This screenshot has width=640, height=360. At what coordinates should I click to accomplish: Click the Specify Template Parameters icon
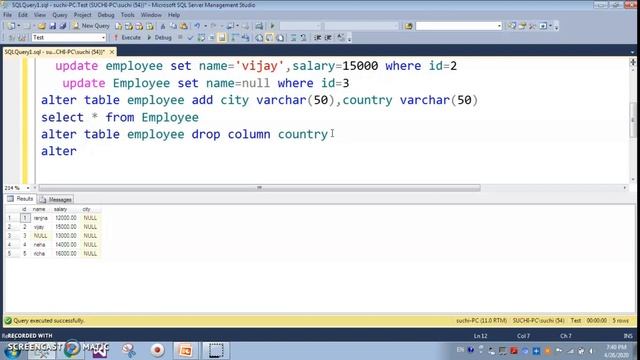pyautogui.click(x=341, y=38)
